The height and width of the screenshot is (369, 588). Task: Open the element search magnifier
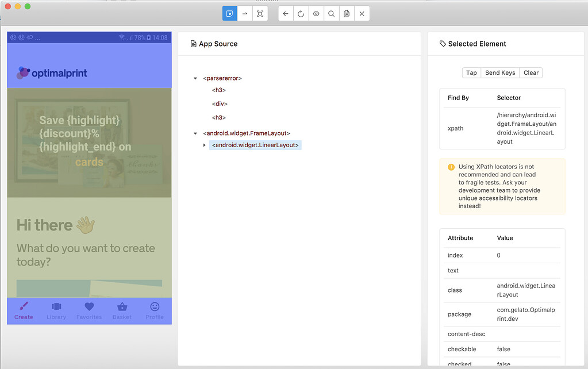(330, 13)
